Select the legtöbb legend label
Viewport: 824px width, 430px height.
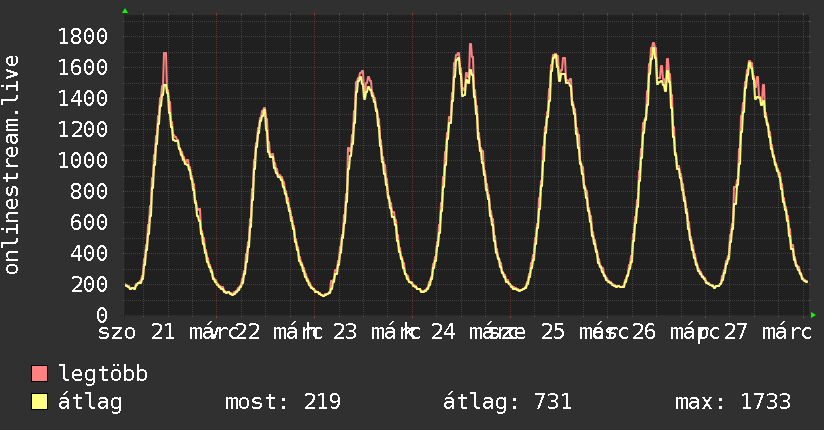pos(103,374)
